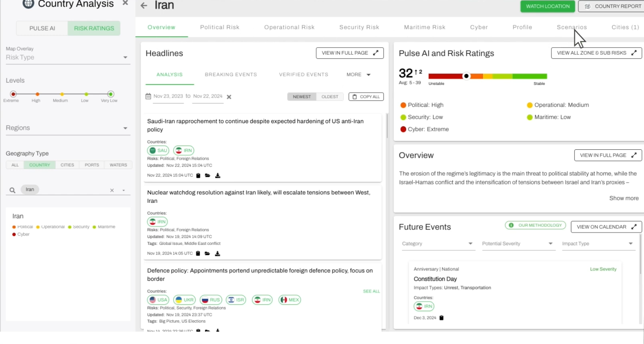The height and width of the screenshot is (344, 644).
Task: Click expand icon on View All Zone & Sub Risks
Action: click(x=634, y=53)
